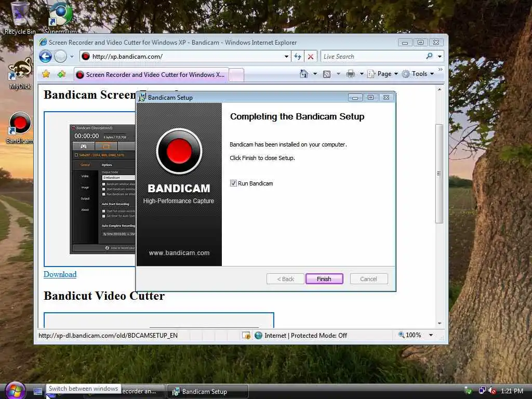Viewport: 532px width, 399px height.
Task: Open the recent pages dropdown next to Forward
Action: pyautogui.click(x=72, y=56)
